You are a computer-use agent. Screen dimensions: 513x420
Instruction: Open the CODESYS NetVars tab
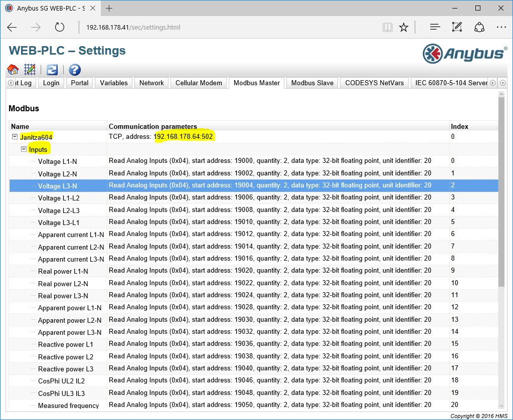[x=375, y=83]
